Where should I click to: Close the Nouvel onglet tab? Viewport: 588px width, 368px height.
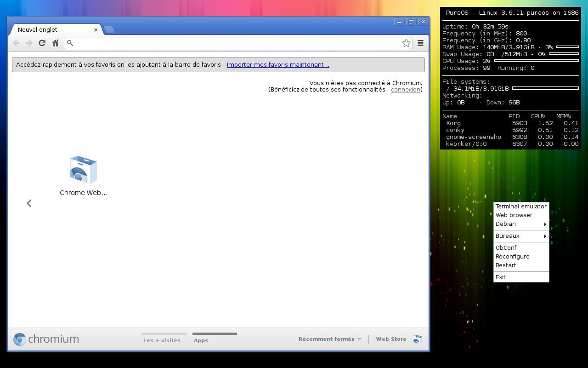tap(96, 30)
